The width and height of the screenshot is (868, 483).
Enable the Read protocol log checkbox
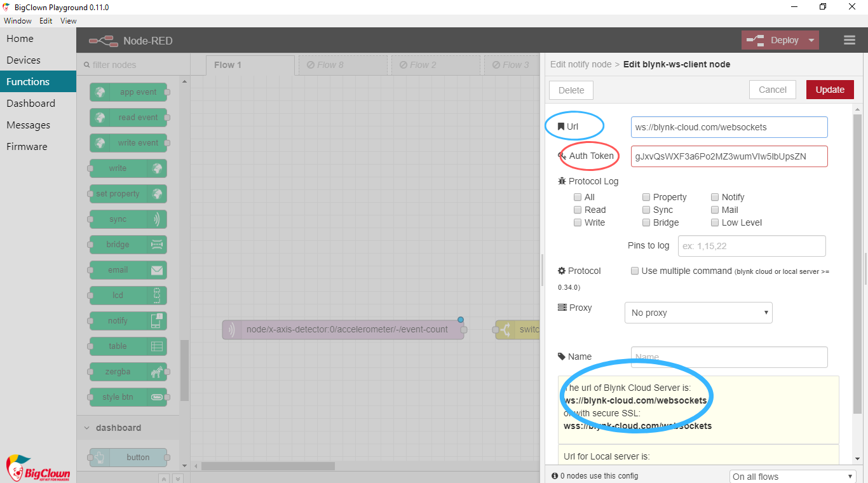pos(578,210)
